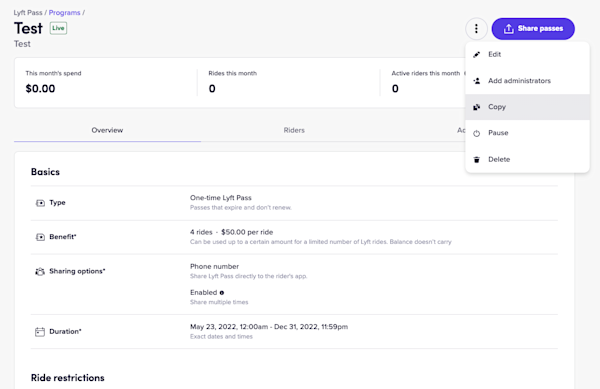Click the Enabled status text
Image resolution: width=600 pixels, height=389 pixels.
coord(204,293)
